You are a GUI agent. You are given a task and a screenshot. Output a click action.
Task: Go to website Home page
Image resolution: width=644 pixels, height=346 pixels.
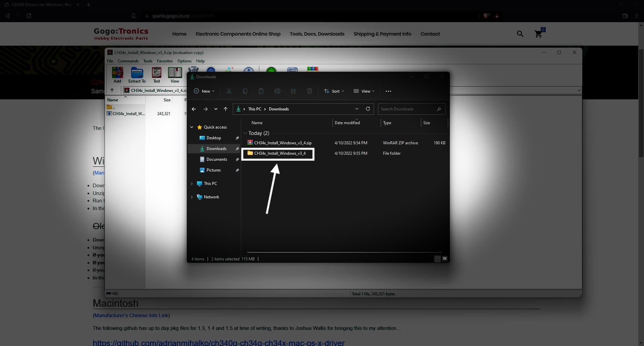(x=179, y=34)
